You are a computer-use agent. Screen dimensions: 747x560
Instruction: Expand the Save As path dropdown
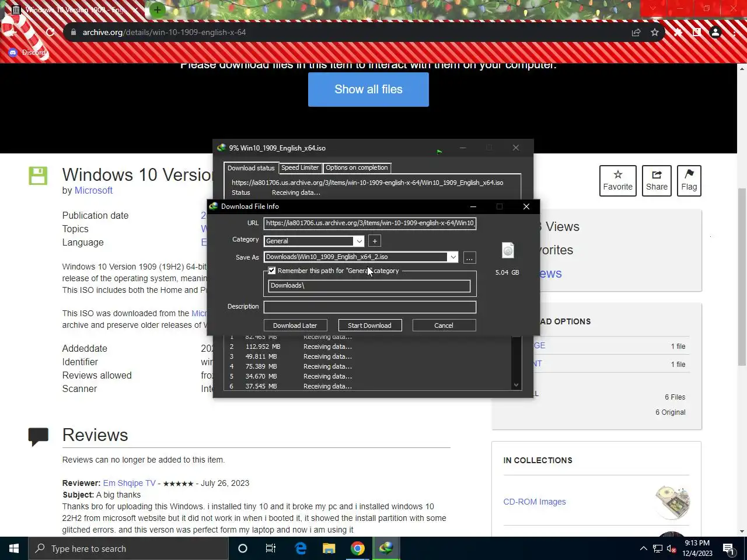pyautogui.click(x=453, y=257)
